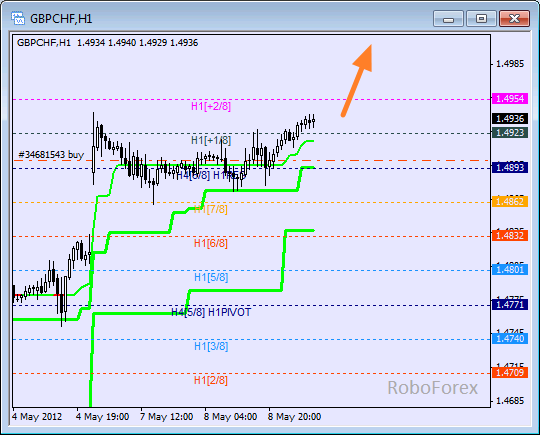This screenshot has height=435, width=540.
Task: Close the GBPCHF,H1 chart window
Action: [x=514, y=19]
